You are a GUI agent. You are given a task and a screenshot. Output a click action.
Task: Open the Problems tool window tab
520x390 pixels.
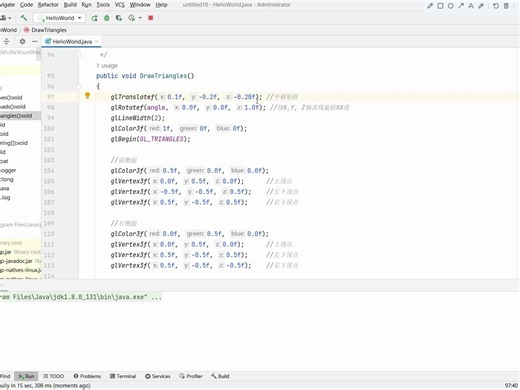[87, 376]
